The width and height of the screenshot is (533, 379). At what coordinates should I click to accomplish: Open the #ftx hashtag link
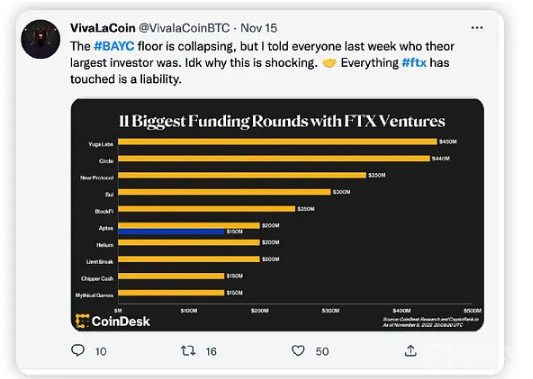click(x=414, y=63)
